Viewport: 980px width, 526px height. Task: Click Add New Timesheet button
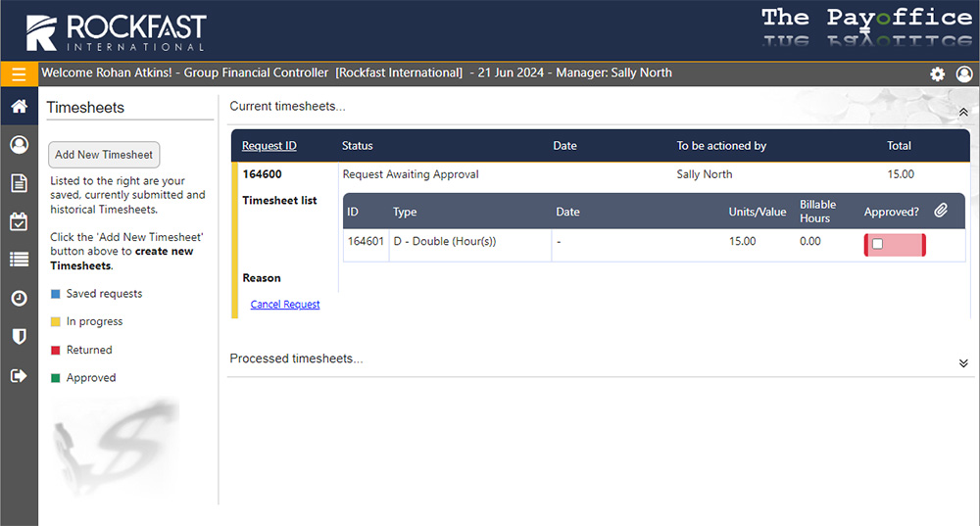[x=104, y=155]
